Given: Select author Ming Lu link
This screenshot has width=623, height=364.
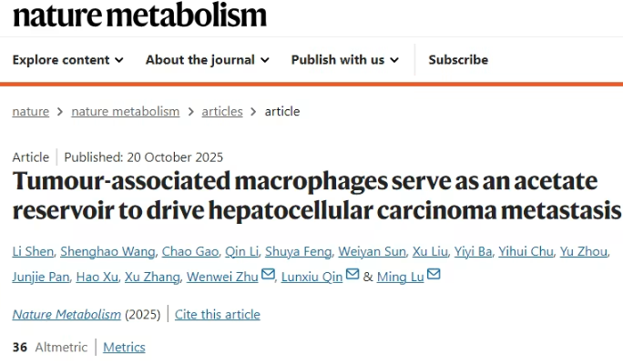Looking at the screenshot, I should point(401,277).
